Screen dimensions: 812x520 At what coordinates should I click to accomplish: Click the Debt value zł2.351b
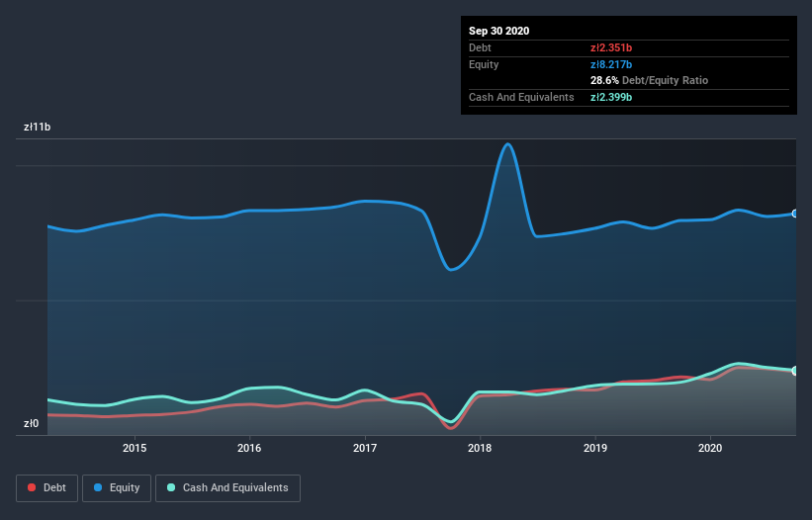(x=611, y=47)
